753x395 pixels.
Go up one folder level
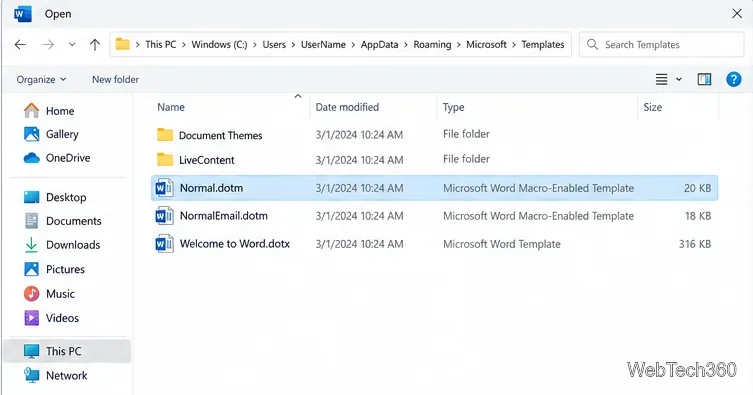coord(95,45)
